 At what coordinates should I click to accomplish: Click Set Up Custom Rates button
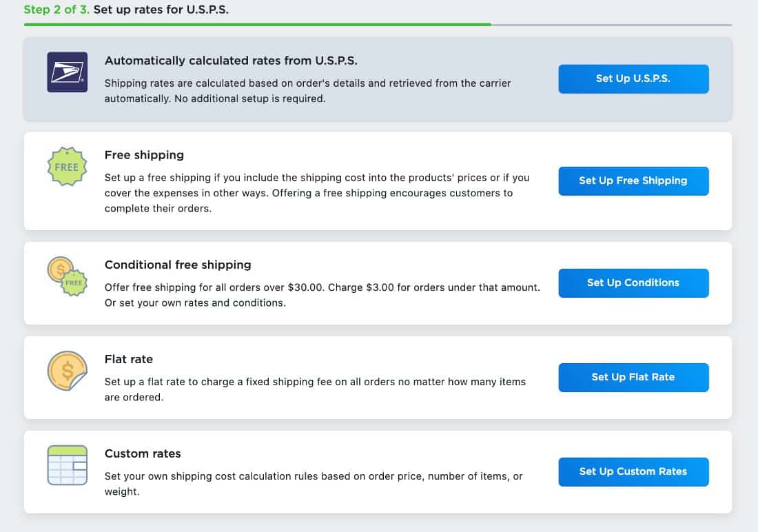(633, 471)
